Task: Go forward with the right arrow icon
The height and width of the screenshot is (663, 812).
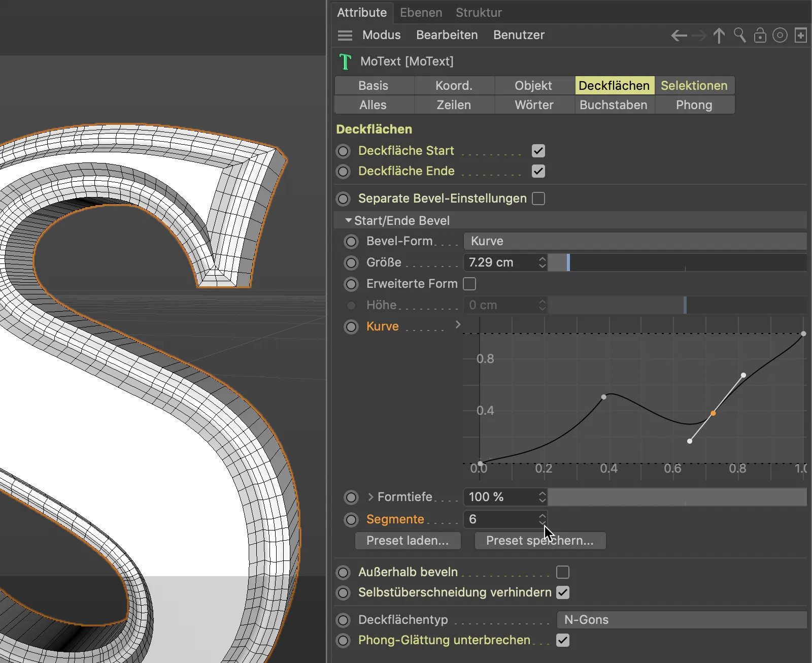Action: point(699,36)
